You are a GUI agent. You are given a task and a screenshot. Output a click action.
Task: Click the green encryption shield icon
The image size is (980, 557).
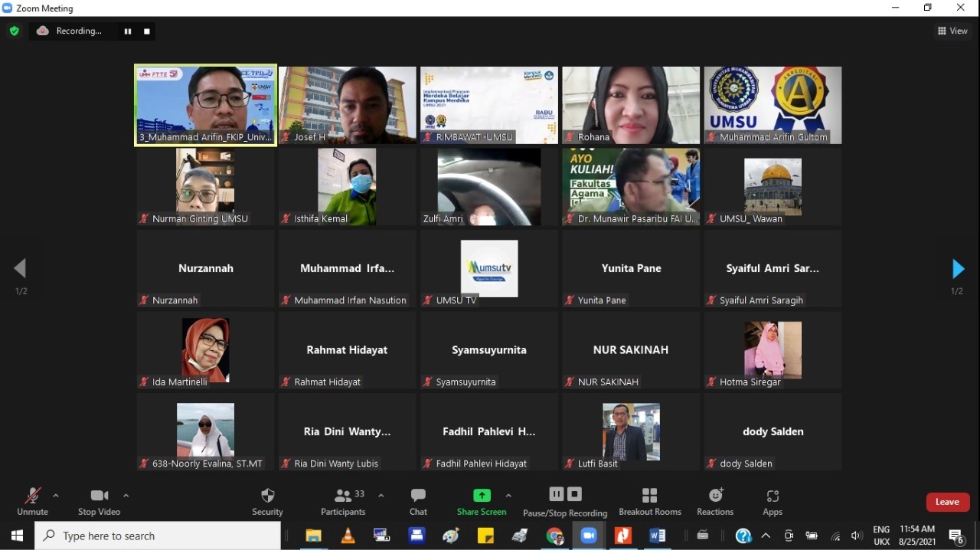point(14,31)
